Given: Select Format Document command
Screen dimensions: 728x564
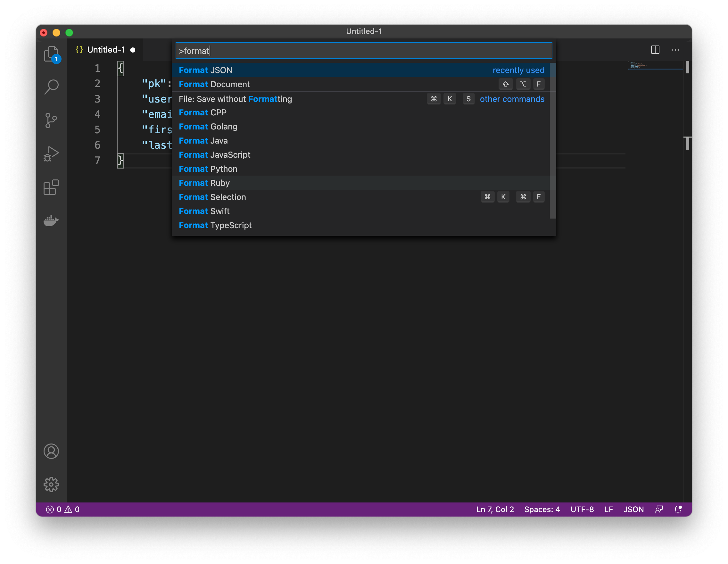Looking at the screenshot, I should pos(214,84).
